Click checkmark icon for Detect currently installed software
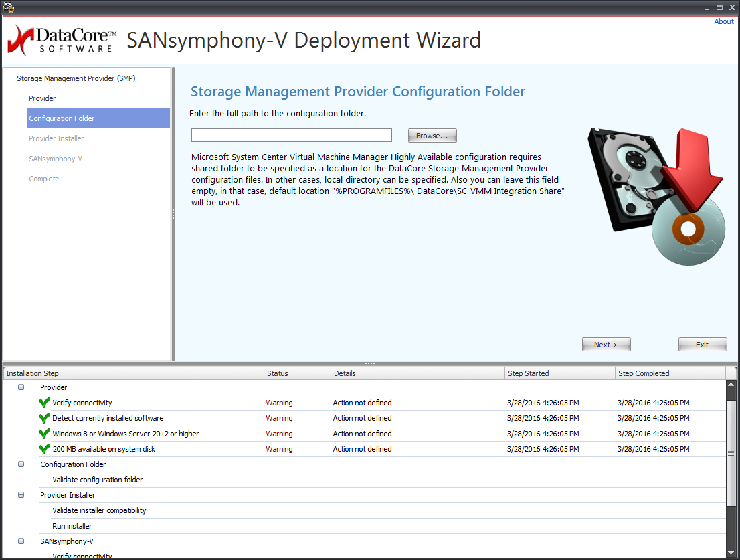This screenshot has height=560, width=740. point(45,418)
